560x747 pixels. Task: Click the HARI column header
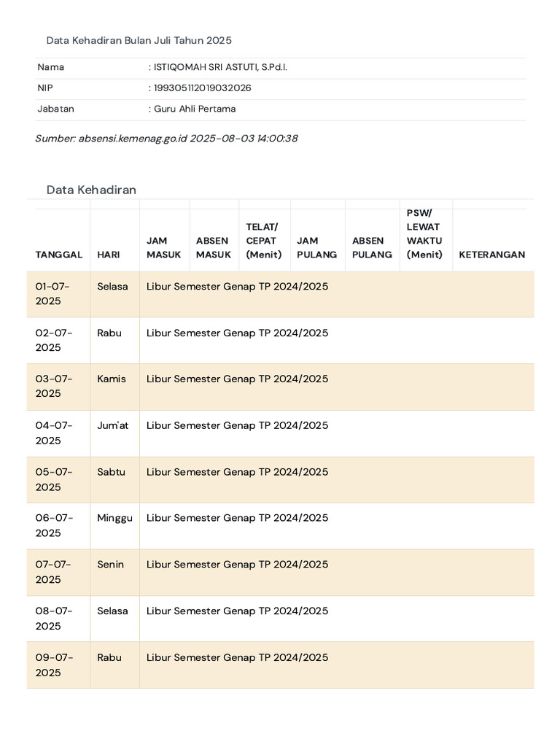[x=109, y=255]
